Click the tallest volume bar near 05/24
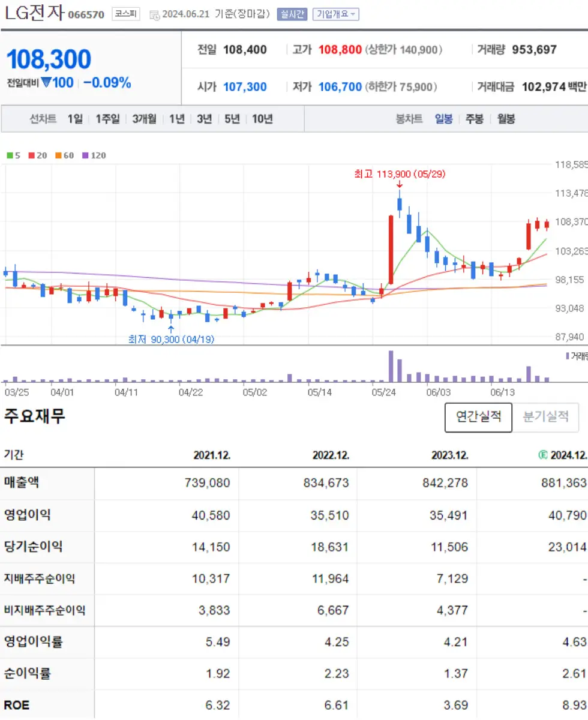The image size is (588, 720). click(391, 367)
